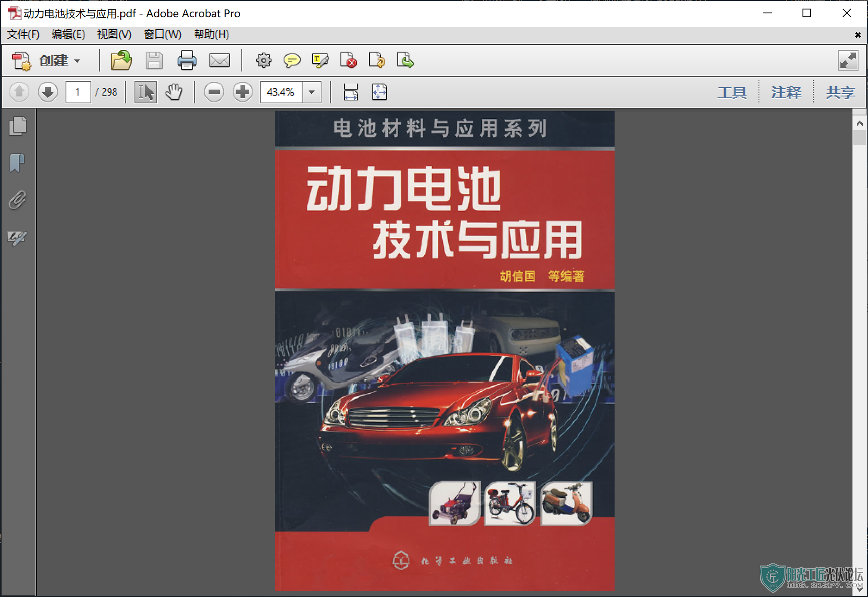Click the rotate page icon
This screenshot has width=868, height=597.
point(377,60)
